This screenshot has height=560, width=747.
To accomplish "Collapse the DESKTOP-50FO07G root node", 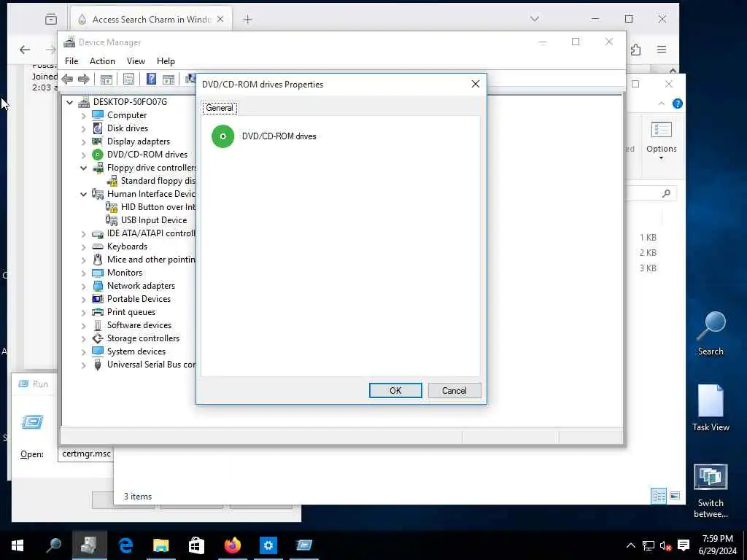I will pyautogui.click(x=70, y=102).
